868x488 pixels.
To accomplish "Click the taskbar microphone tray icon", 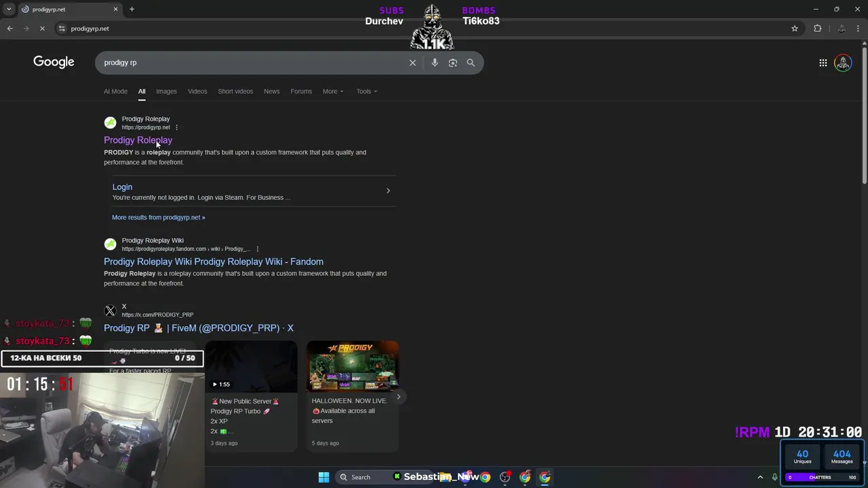I will (774, 477).
